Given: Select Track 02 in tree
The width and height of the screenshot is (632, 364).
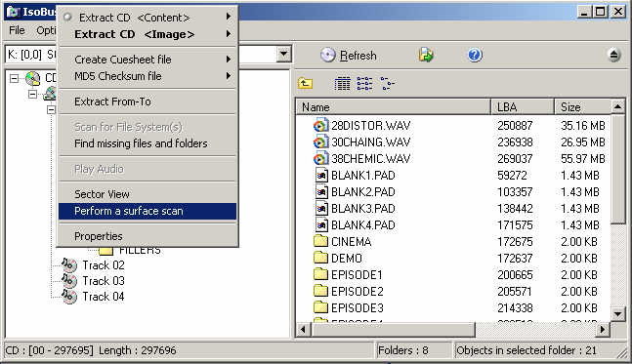Looking at the screenshot, I should (104, 265).
